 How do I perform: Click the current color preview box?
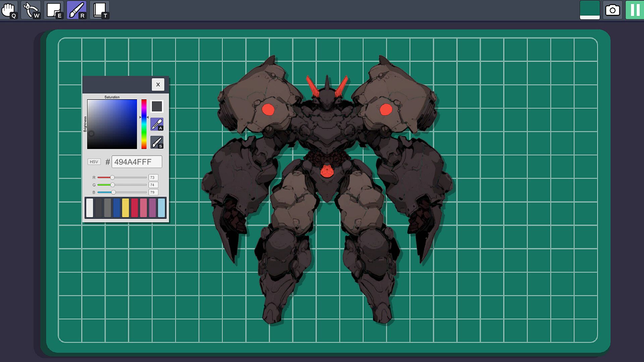[x=157, y=107]
